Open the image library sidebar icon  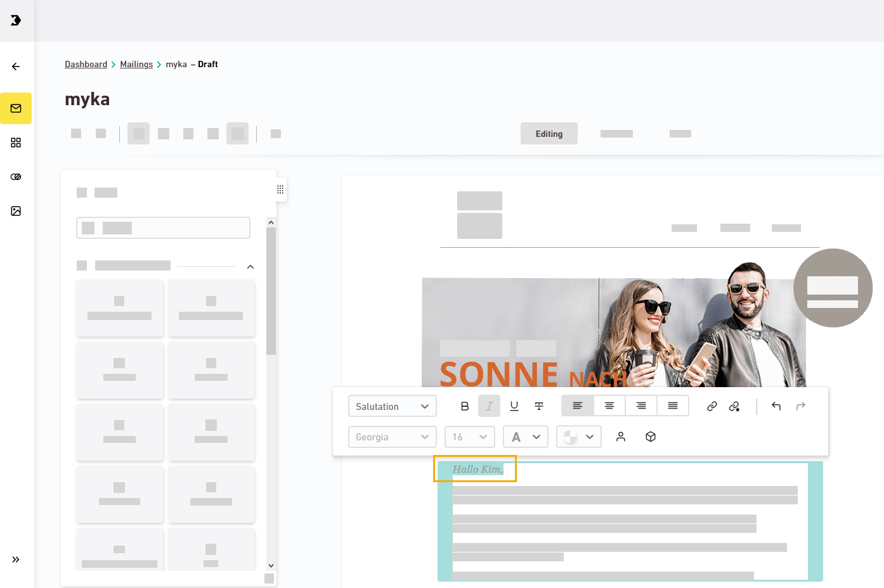16,211
